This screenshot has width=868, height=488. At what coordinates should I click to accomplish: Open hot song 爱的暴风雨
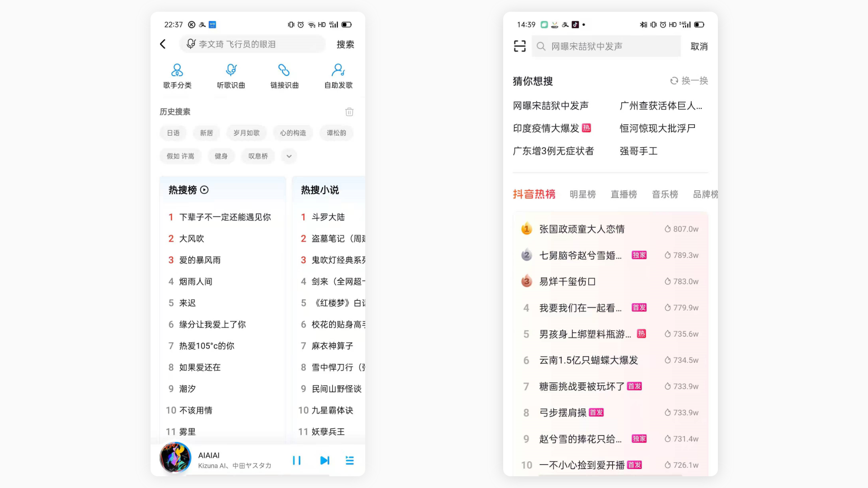click(200, 260)
